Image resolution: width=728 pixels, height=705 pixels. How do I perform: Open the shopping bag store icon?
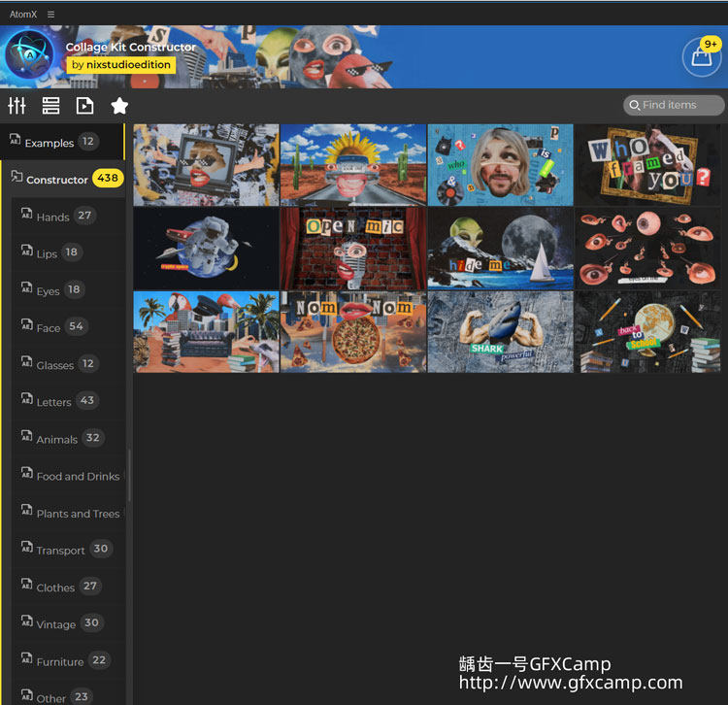[x=701, y=57]
